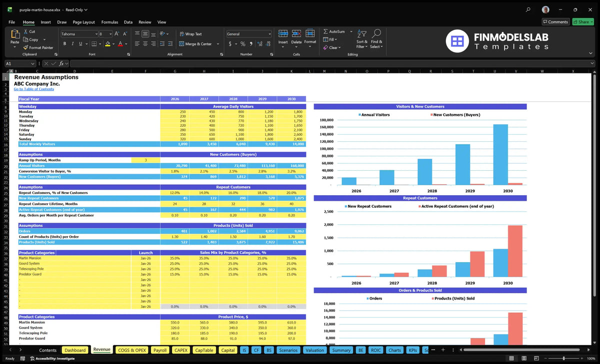Viewport: 600px width, 364px height.
Task: Align cell text left
Action: 136,44
